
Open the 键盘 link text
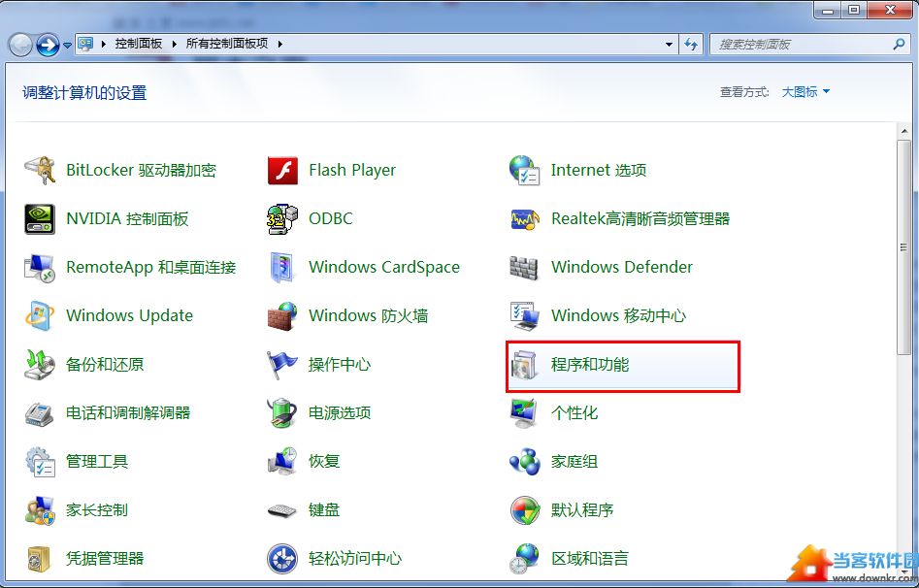[x=324, y=510]
